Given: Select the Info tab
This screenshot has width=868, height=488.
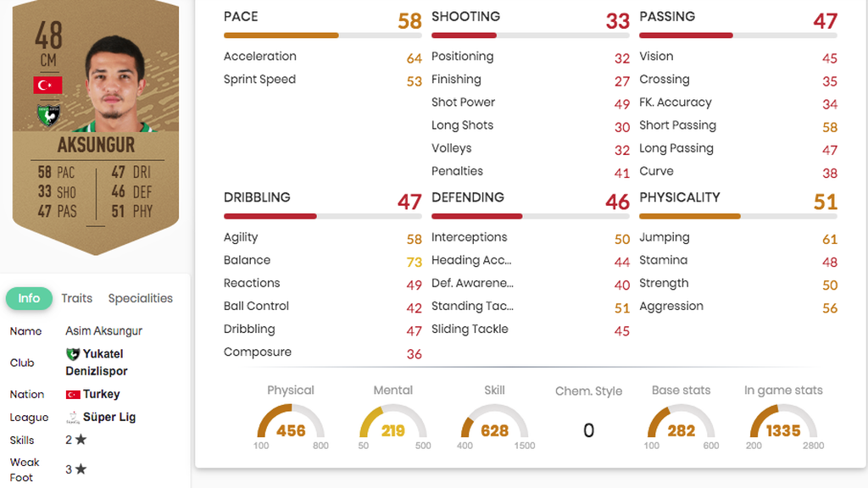Looking at the screenshot, I should click(29, 298).
